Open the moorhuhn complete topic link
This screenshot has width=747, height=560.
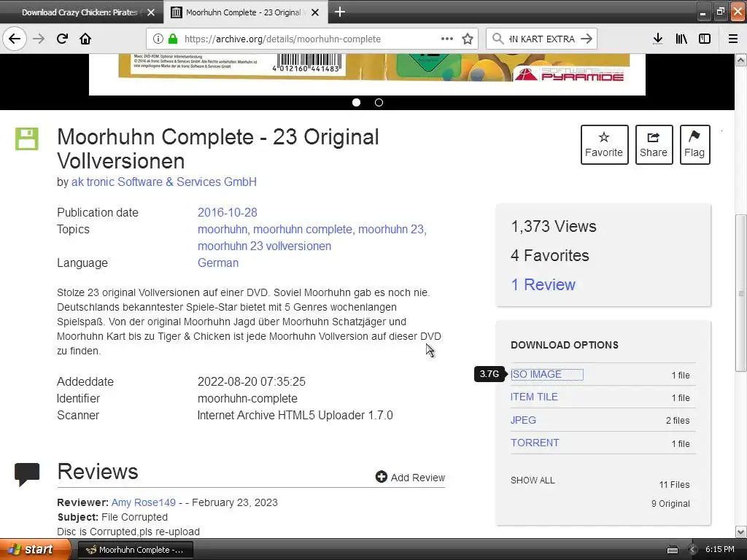[303, 229]
